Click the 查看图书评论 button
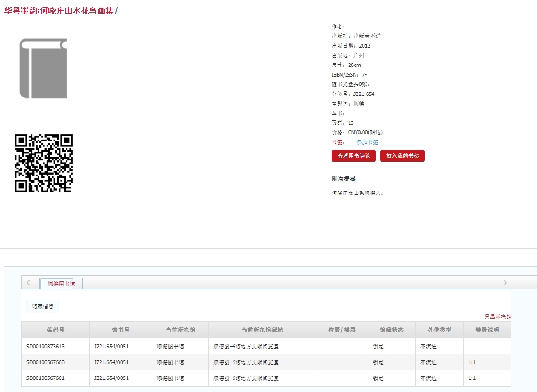Viewport: 537px width, 392px height. coord(353,155)
